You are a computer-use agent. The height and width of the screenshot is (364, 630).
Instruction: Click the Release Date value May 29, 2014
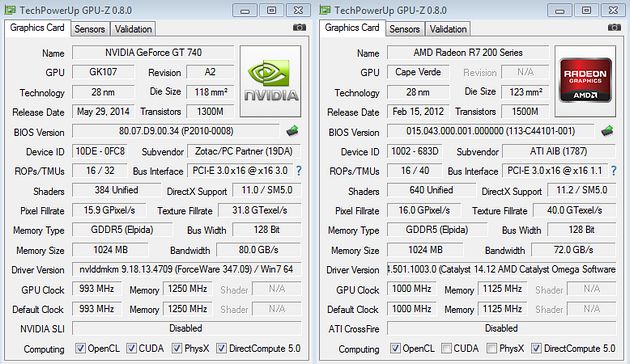coord(103,111)
